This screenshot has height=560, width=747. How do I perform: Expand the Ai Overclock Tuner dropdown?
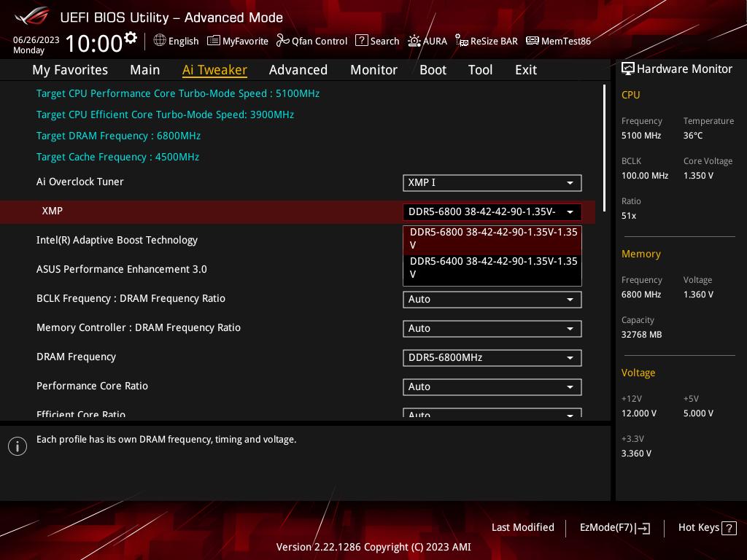(x=492, y=182)
